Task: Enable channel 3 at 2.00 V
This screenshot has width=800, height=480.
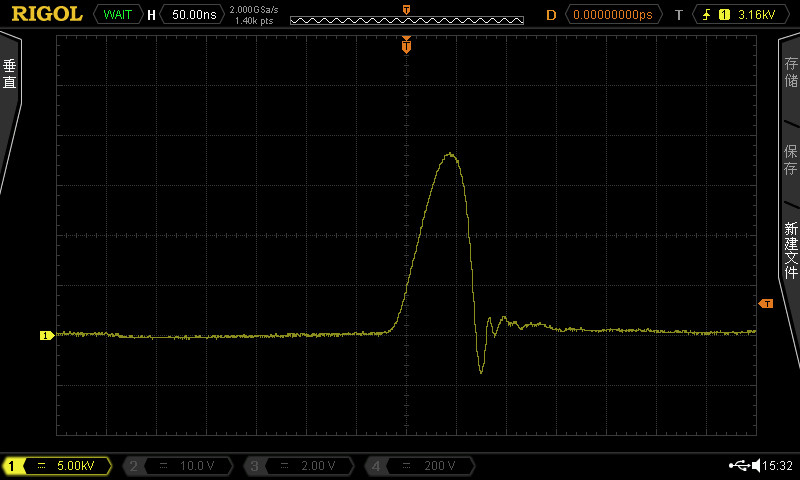Action: (299, 466)
